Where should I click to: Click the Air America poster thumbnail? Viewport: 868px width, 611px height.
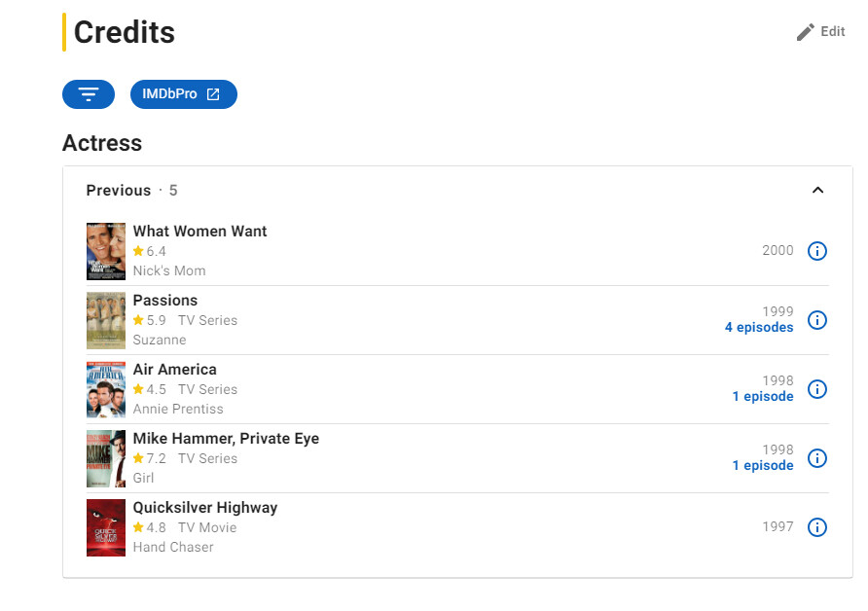coord(106,389)
